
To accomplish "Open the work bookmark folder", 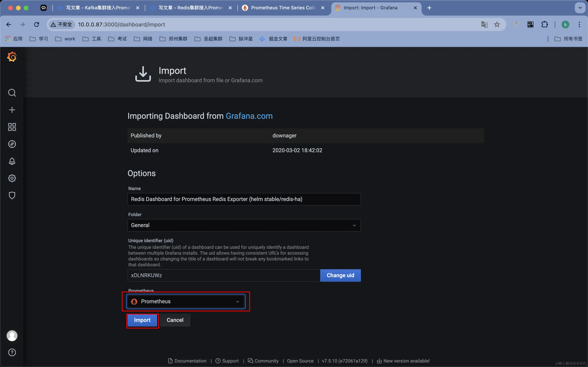I will click(65, 39).
